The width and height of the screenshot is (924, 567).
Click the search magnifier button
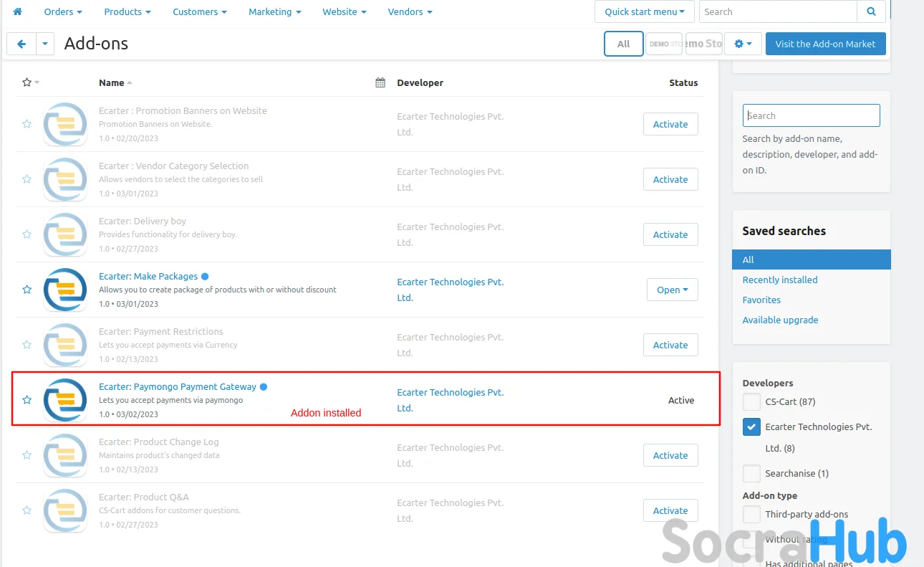(x=871, y=11)
